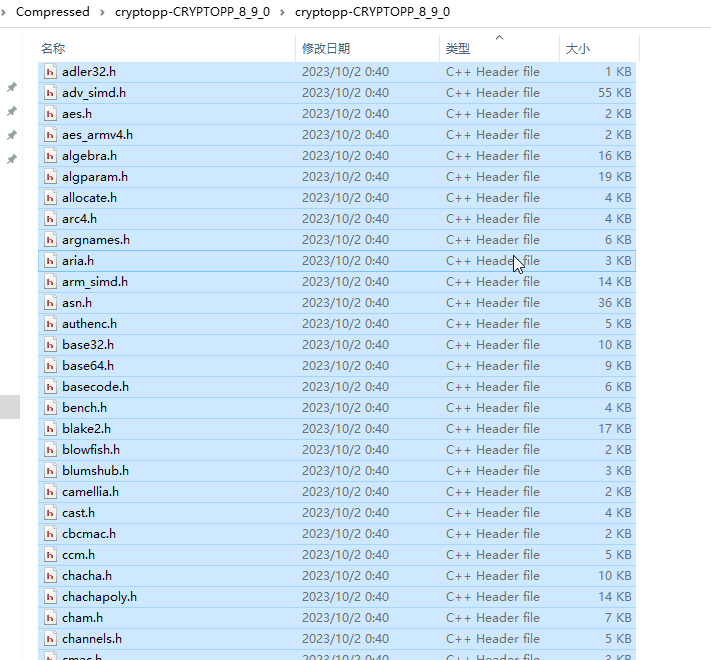This screenshot has height=660, width=711.
Task: Click the blumshub.h file icon
Action: pos(50,471)
